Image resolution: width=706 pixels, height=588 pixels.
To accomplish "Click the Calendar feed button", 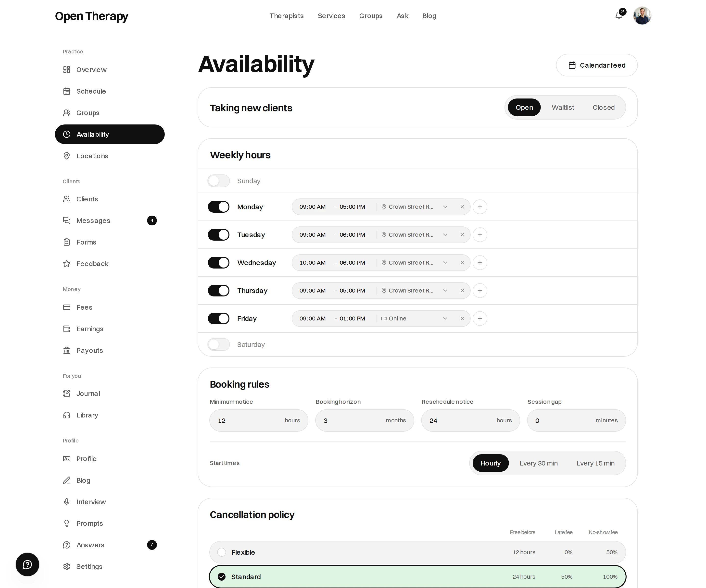I will [597, 65].
